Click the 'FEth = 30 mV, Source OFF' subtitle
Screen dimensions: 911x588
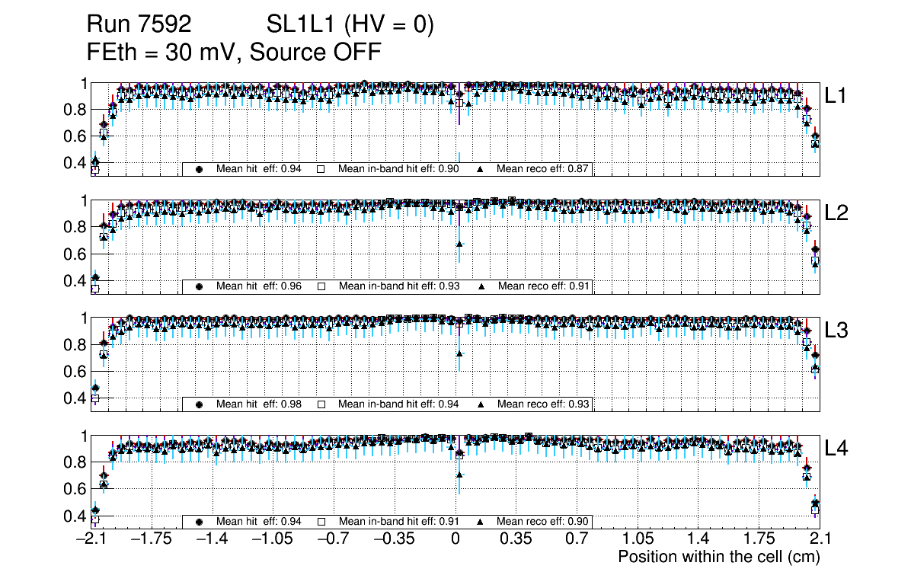click(x=234, y=52)
